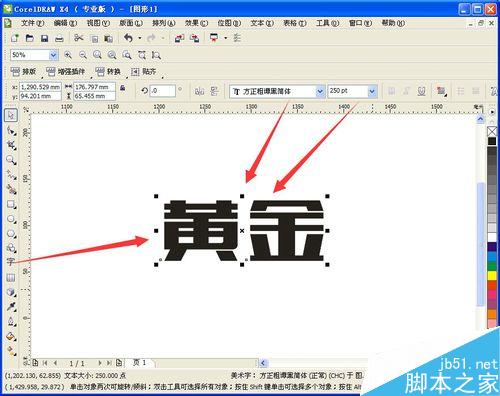The height and width of the screenshot is (396, 500).
Task: Click the Paste icon
Action: [108, 39]
